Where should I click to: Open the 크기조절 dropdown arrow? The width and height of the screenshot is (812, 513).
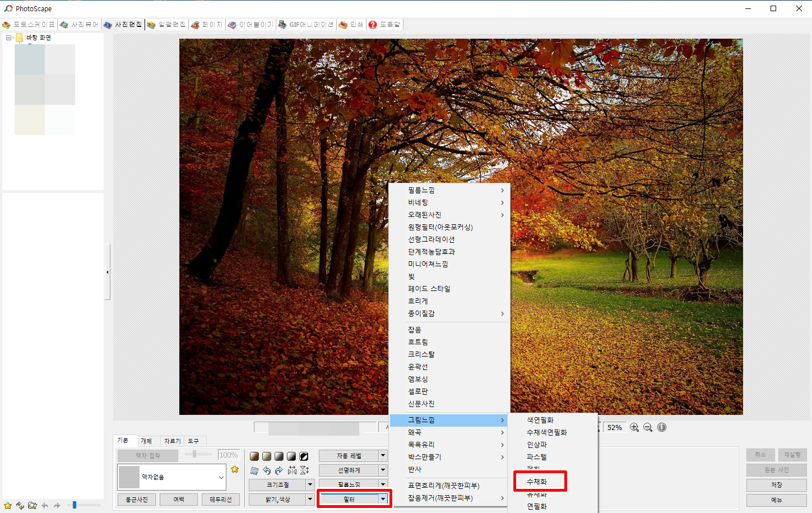tap(310, 484)
